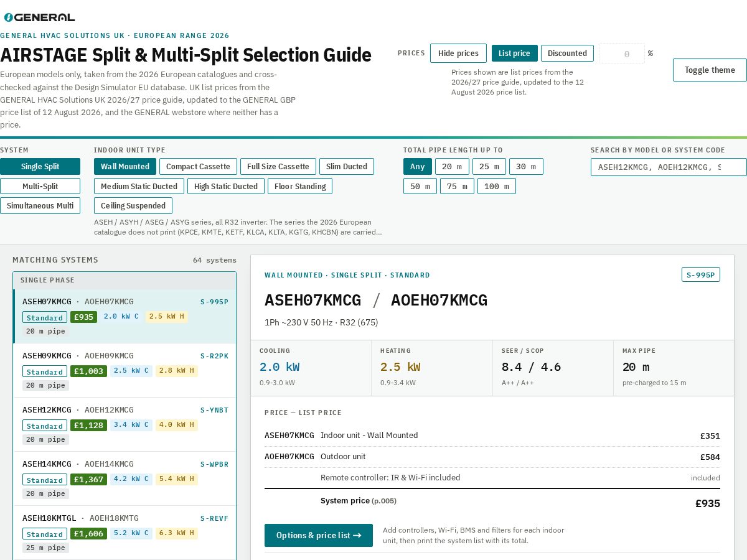The height and width of the screenshot is (560, 747).
Task: Select Discounted price option
Action: [567, 54]
